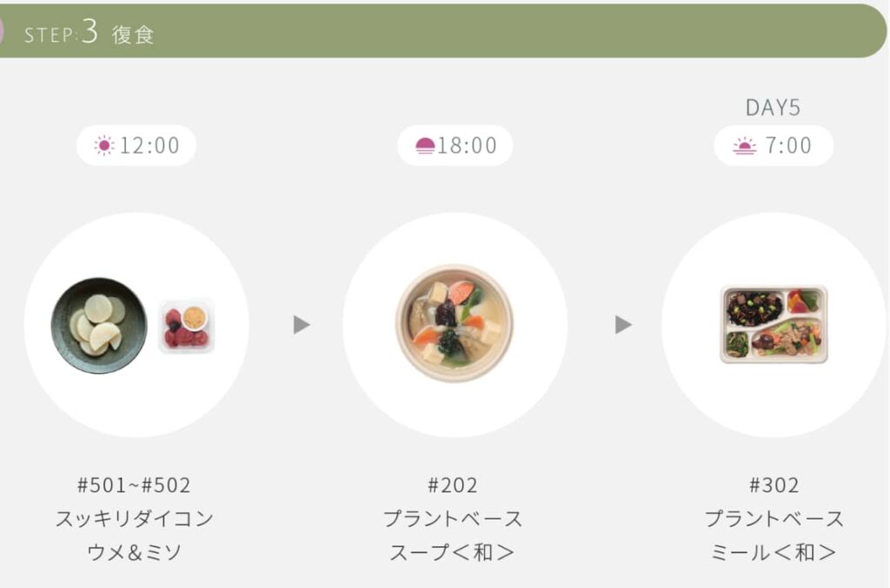
Task: Click the arrow between soup and meal box
Action: 623,325
